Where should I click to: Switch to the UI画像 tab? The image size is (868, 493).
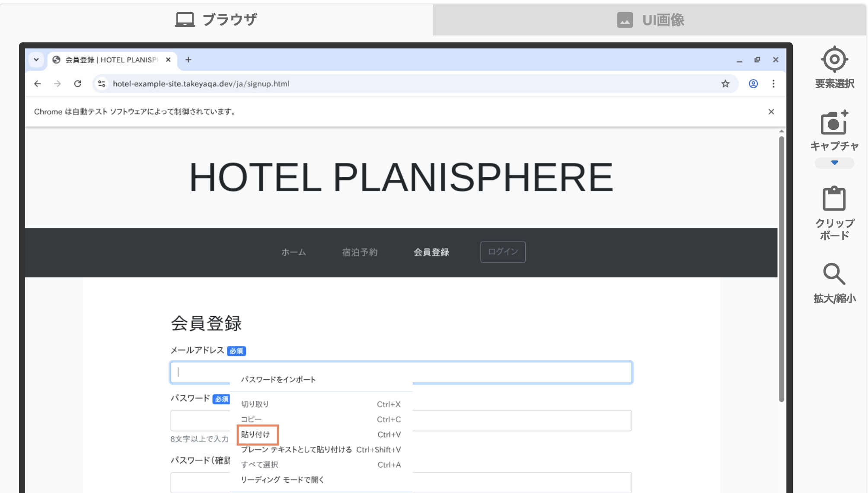[650, 20]
